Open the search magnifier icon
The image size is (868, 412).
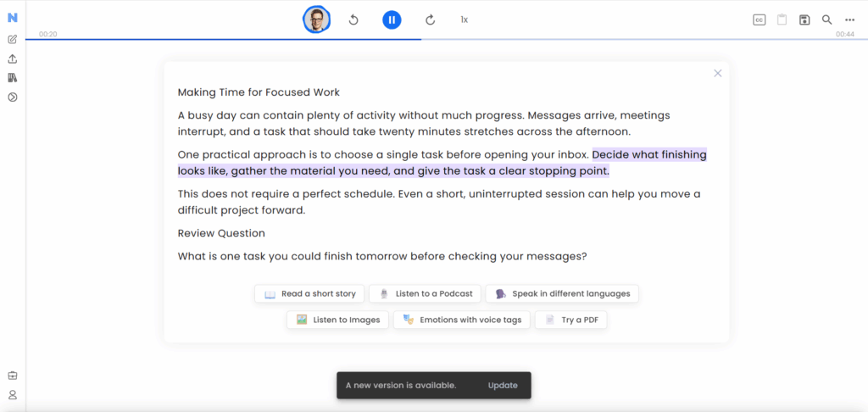point(826,20)
